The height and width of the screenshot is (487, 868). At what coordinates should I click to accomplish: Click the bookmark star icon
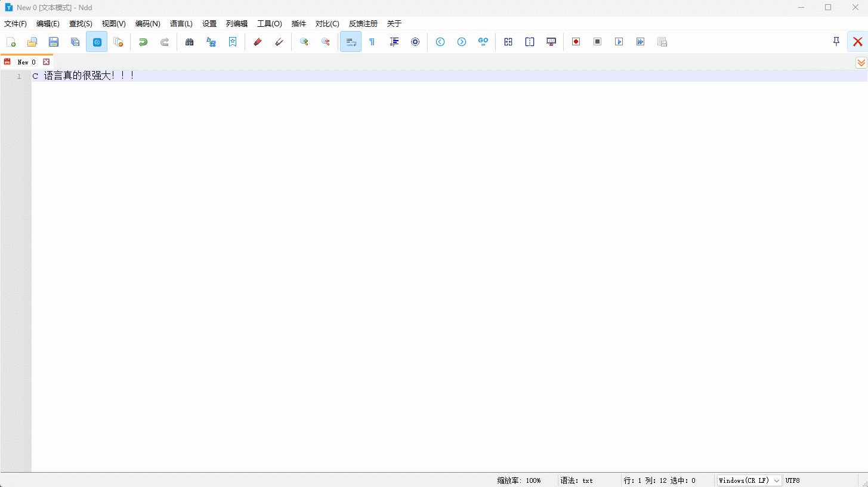tap(233, 42)
